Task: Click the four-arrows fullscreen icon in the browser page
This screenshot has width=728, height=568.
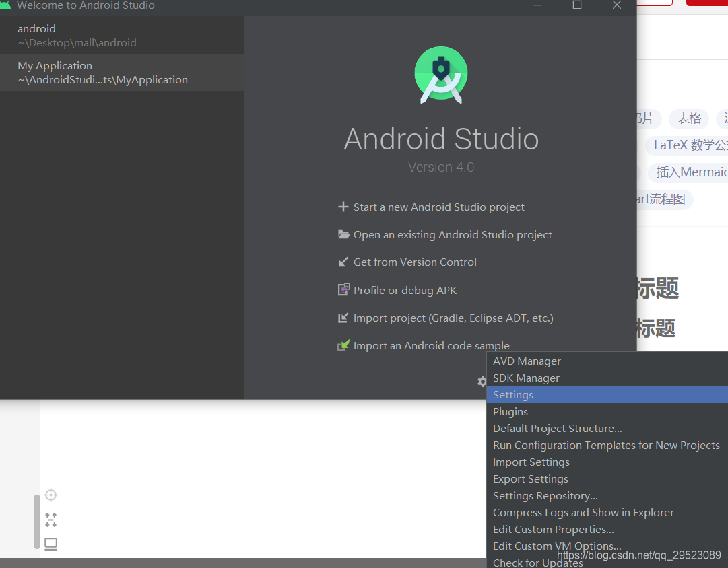Action: coord(51,520)
